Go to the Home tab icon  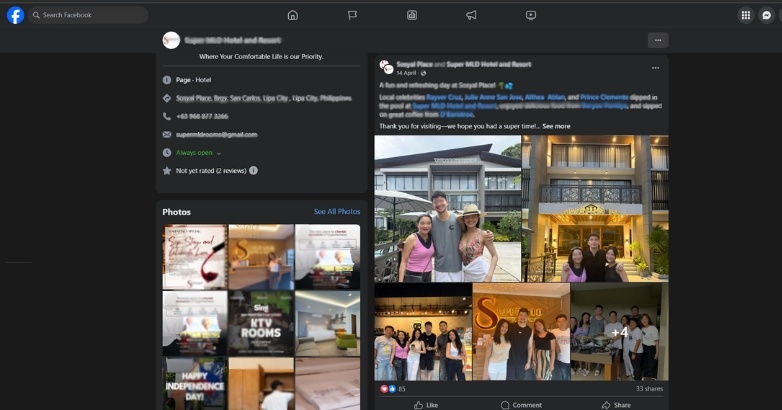pyautogui.click(x=293, y=15)
